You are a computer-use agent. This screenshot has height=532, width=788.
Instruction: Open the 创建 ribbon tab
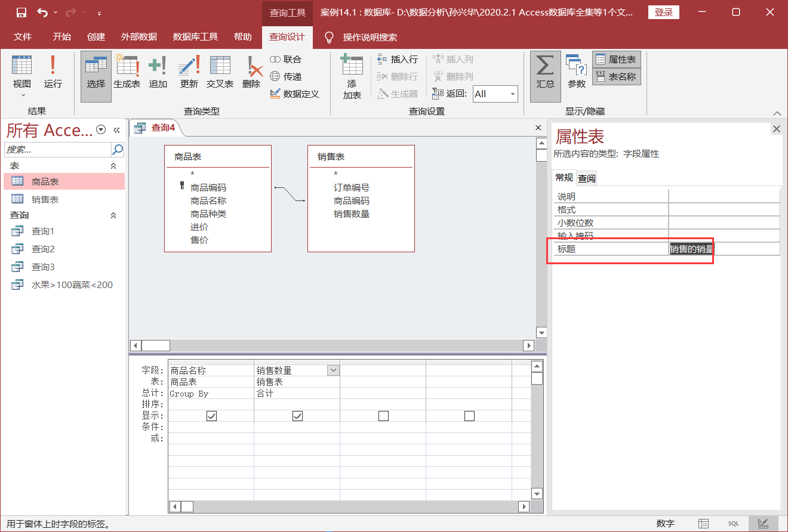coord(96,37)
